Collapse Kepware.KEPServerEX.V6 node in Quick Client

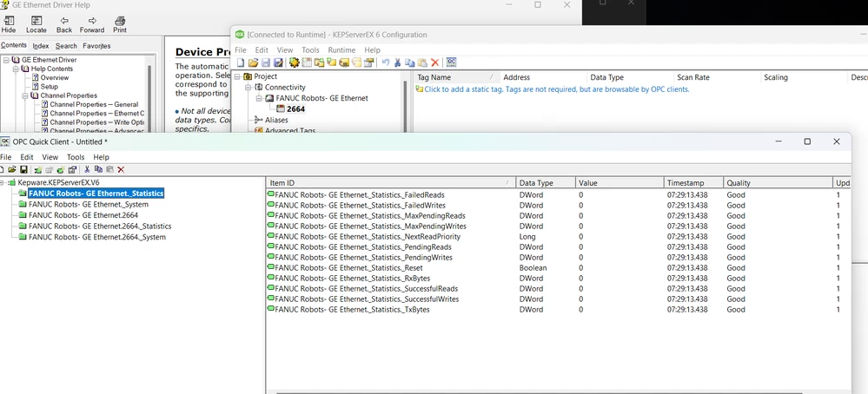pos(3,181)
